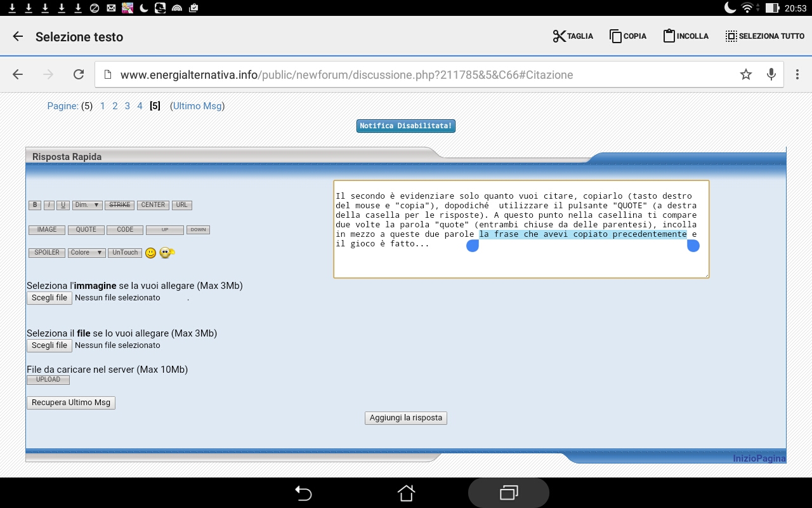This screenshot has height=508, width=812.
Task: Apply STRIKE formatting
Action: 119,205
